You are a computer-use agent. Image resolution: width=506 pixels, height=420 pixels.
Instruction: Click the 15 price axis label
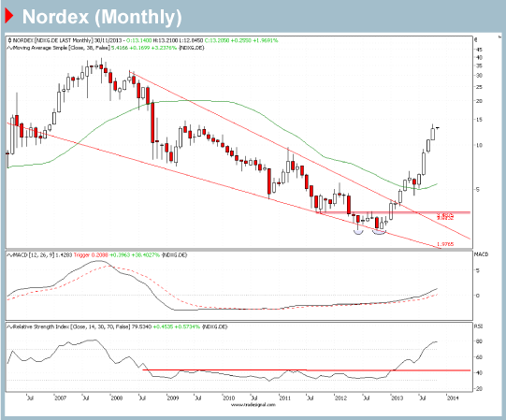coord(479,120)
